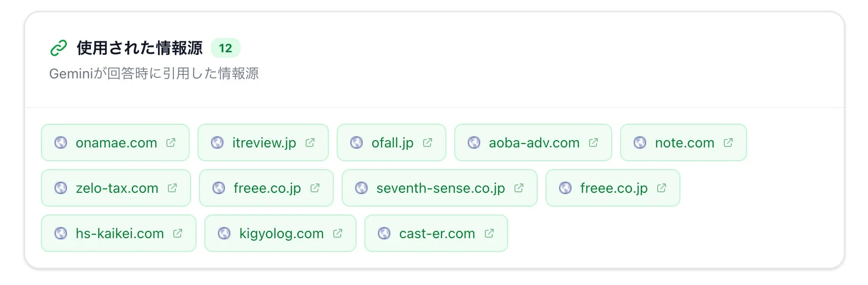The height and width of the screenshot is (285, 868).
Task: Click the globe icon beside aoba-adv.com
Action: pyautogui.click(x=475, y=142)
